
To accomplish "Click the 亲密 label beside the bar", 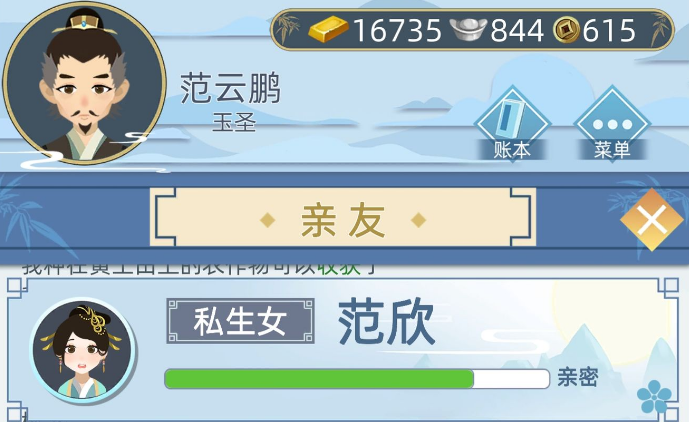I will pos(578,377).
